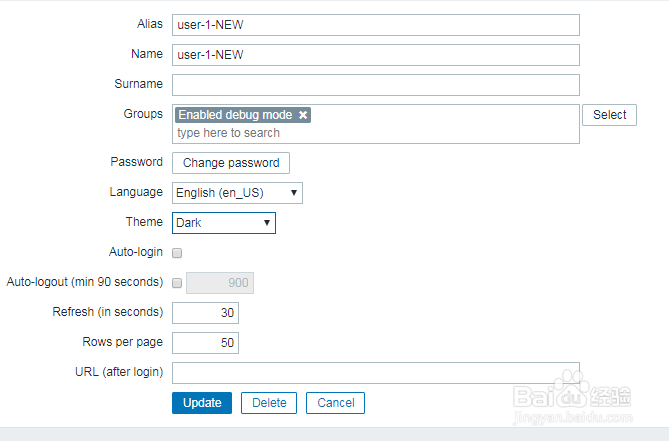Enable the Auto-login checkbox
The height and width of the screenshot is (441, 669).
click(177, 253)
